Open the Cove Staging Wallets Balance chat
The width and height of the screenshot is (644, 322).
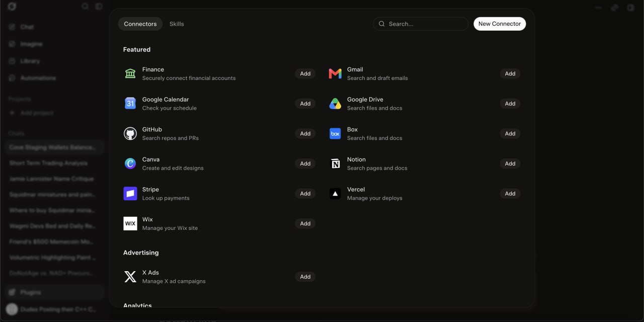coord(54,147)
